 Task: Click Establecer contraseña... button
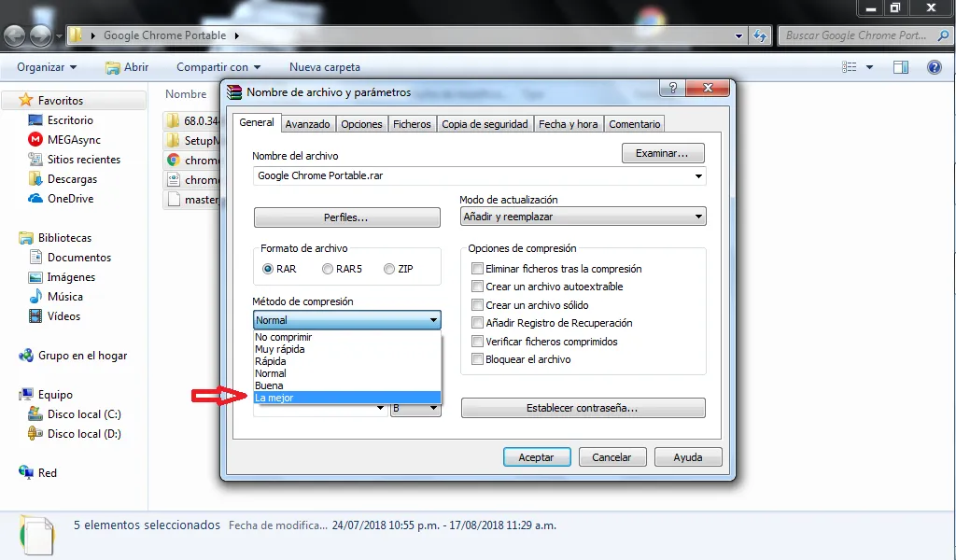[583, 408]
